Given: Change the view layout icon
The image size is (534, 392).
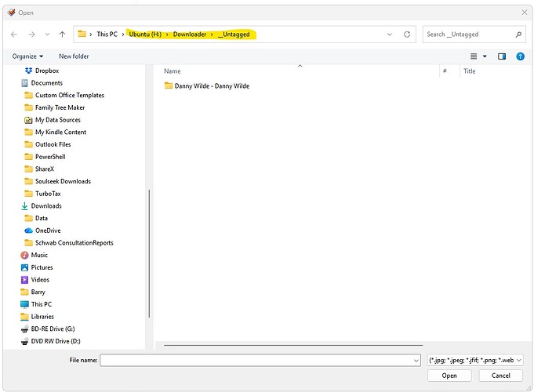Looking at the screenshot, I should click(x=474, y=56).
